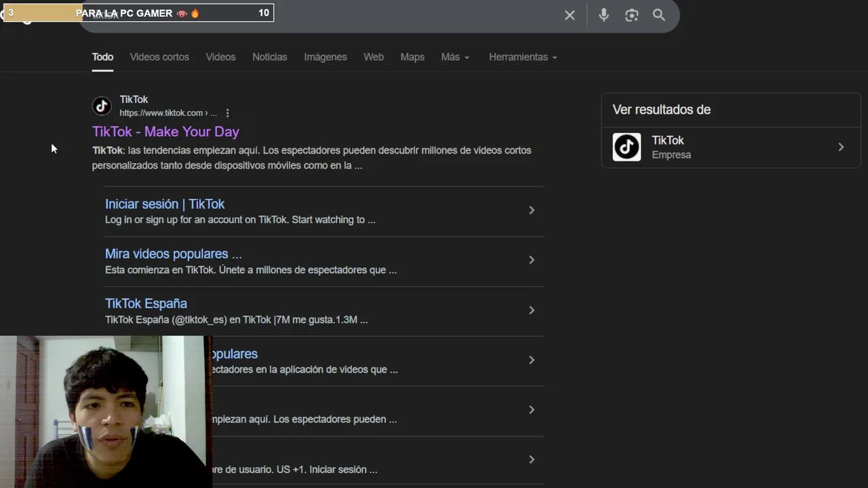
Task: Click the TikTok favicon in first result
Action: coord(102,106)
